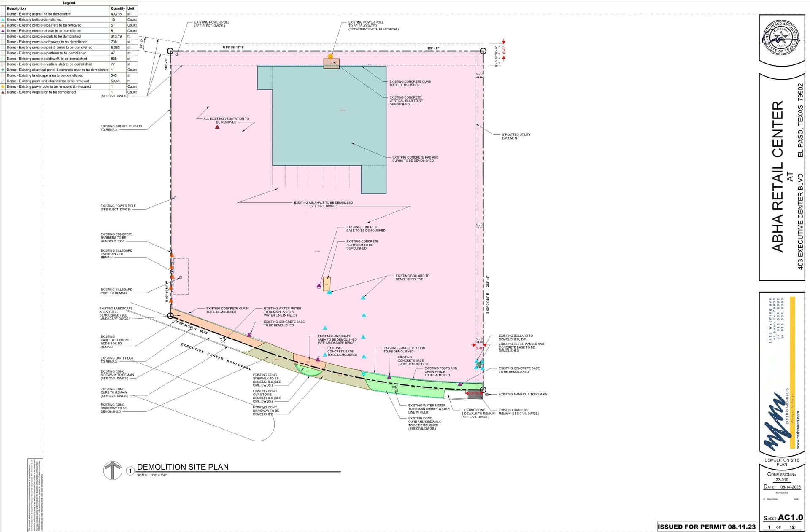Click the orange concrete barriers legend triangle
The width and height of the screenshot is (810, 532).
(x=3, y=25)
